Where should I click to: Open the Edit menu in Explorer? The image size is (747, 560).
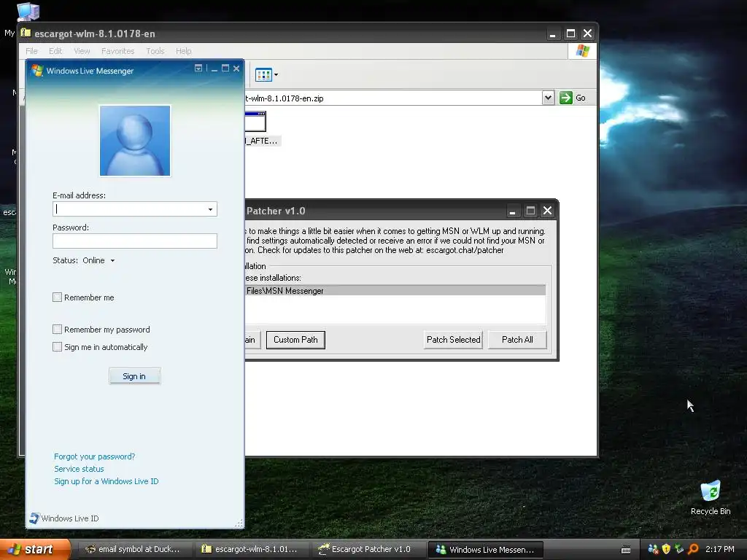[x=55, y=51]
